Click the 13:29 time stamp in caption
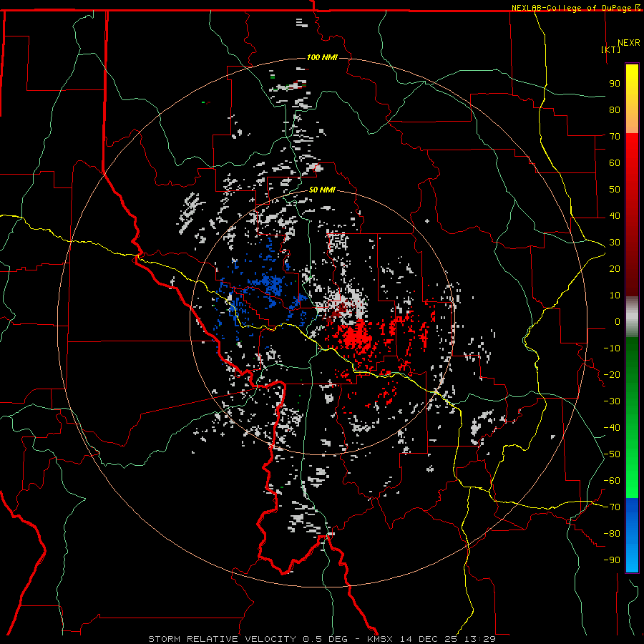 [479, 639]
